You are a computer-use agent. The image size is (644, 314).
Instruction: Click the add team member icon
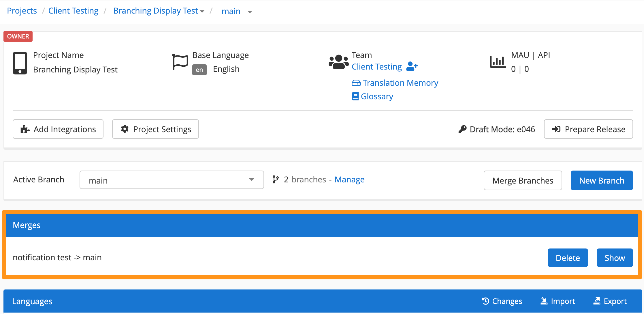tap(412, 66)
